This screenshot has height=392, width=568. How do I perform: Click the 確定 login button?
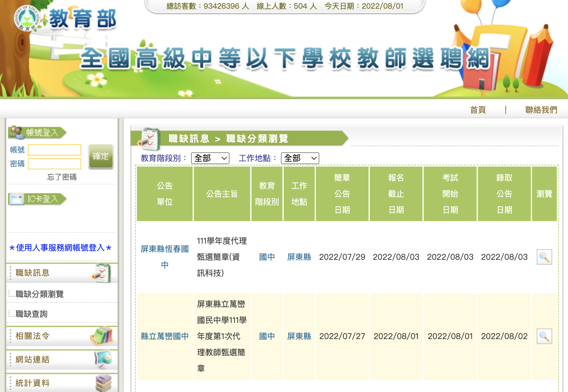click(101, 156)
